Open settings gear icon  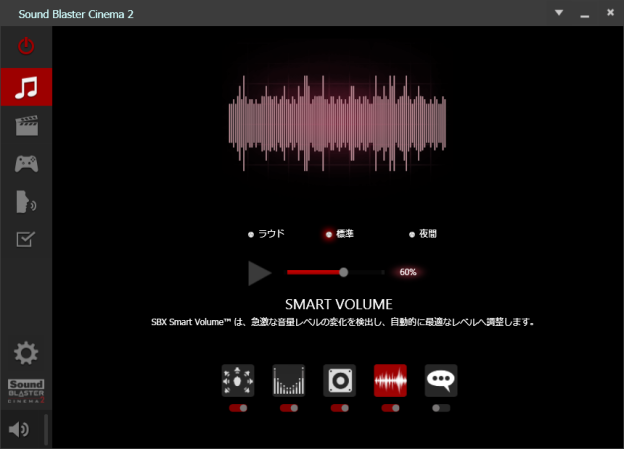click(x=26, y=353)
